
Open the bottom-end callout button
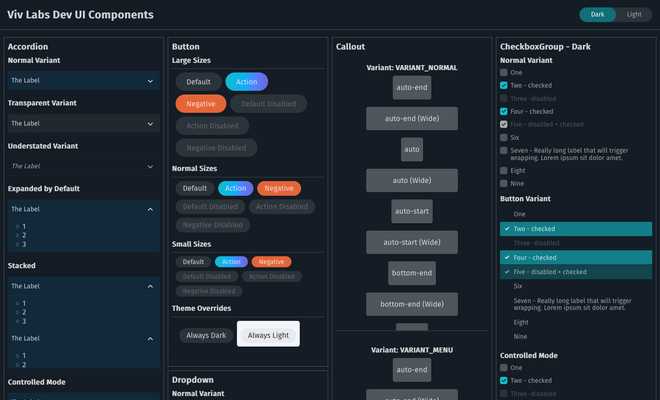tap(412, 273)
